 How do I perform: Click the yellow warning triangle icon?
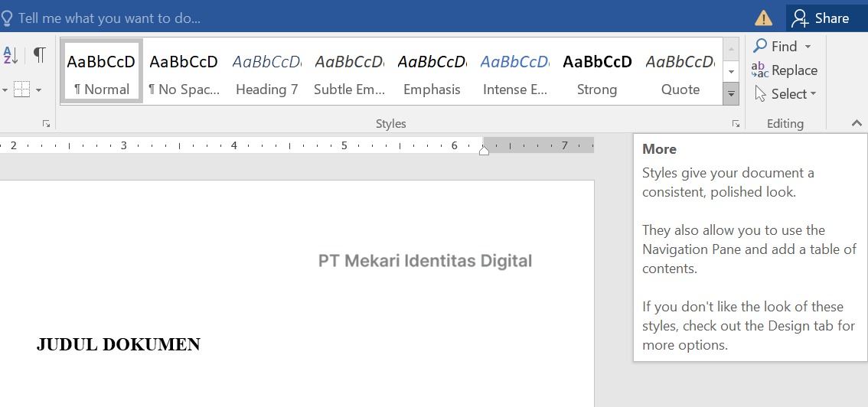point(763,18)
